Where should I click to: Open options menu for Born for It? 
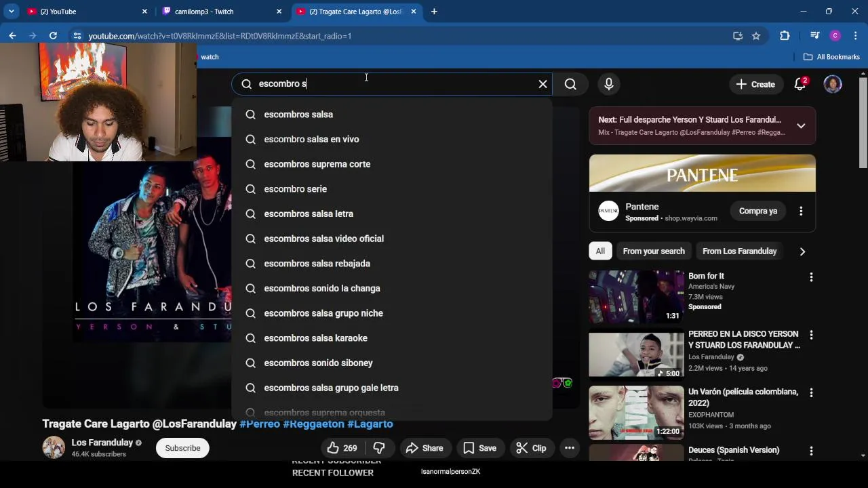click(x=811, y=277)
